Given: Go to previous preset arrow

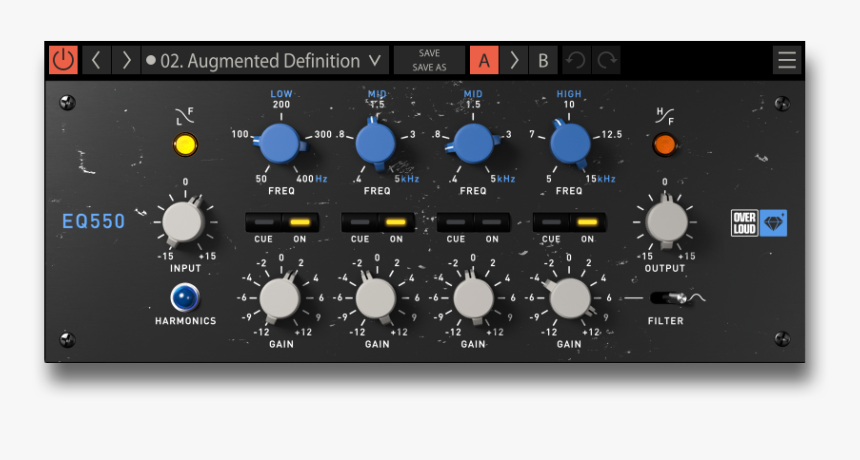Looking at the screenshot, I should 97,60.
